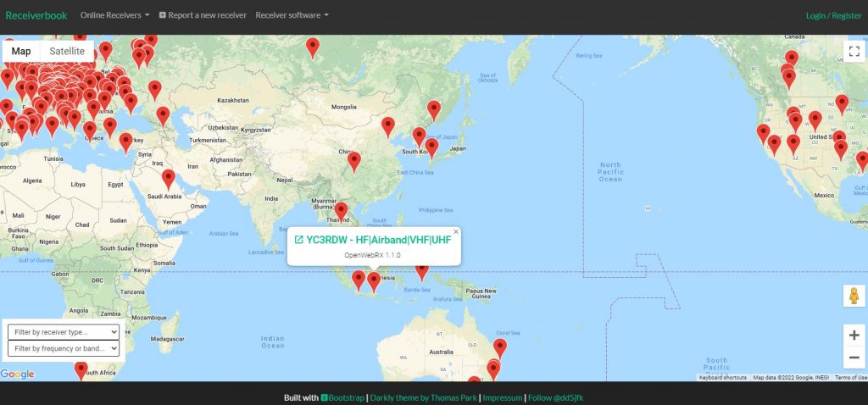This screenshot has height=405, width=868.
Task: Open Report a new receiver
Action: [x=203, y=15]
